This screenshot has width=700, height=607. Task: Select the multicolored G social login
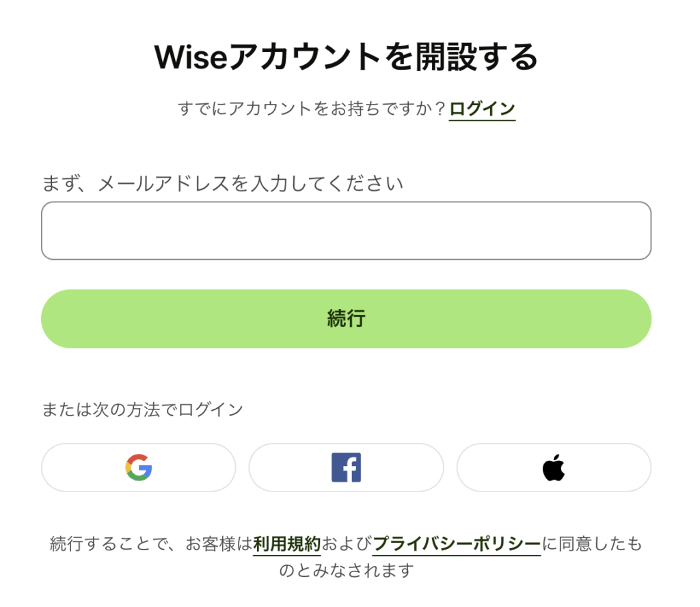tap(138, 468)
